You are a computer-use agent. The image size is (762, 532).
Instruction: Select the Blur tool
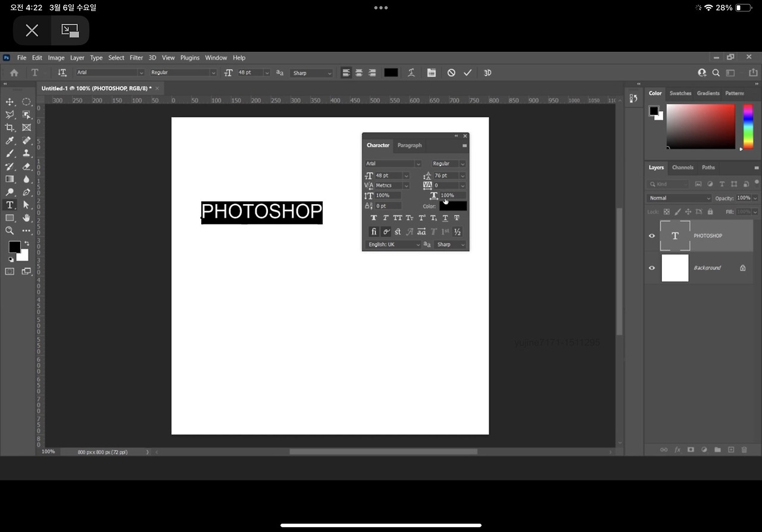pyautogui.click(x=26, y=179)
